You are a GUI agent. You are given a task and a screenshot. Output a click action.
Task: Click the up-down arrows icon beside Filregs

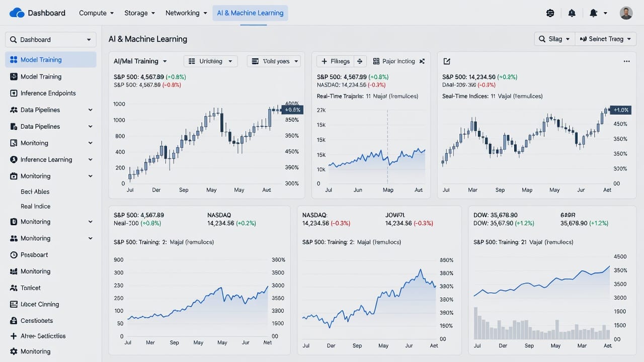pos(360,61)
